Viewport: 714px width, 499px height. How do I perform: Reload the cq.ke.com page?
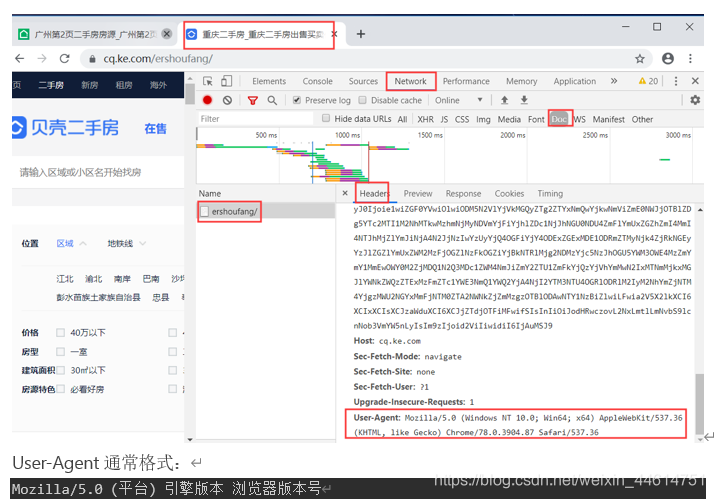click(x=65, y=59)
